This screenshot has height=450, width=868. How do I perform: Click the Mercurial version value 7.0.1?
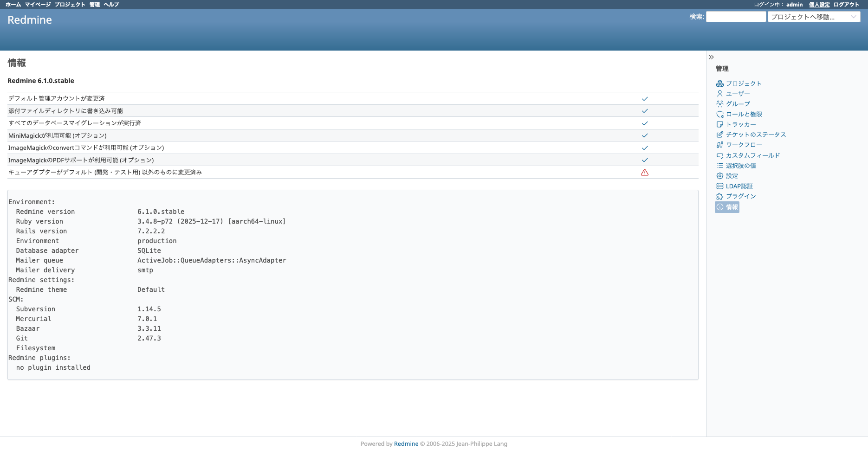tap(147, 319)
